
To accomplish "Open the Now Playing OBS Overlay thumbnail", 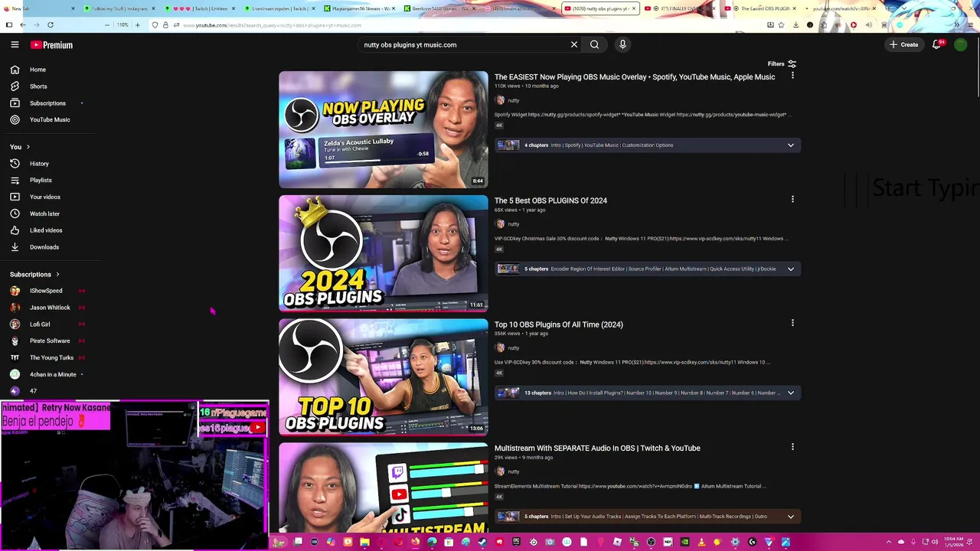I will coord(383,129).
